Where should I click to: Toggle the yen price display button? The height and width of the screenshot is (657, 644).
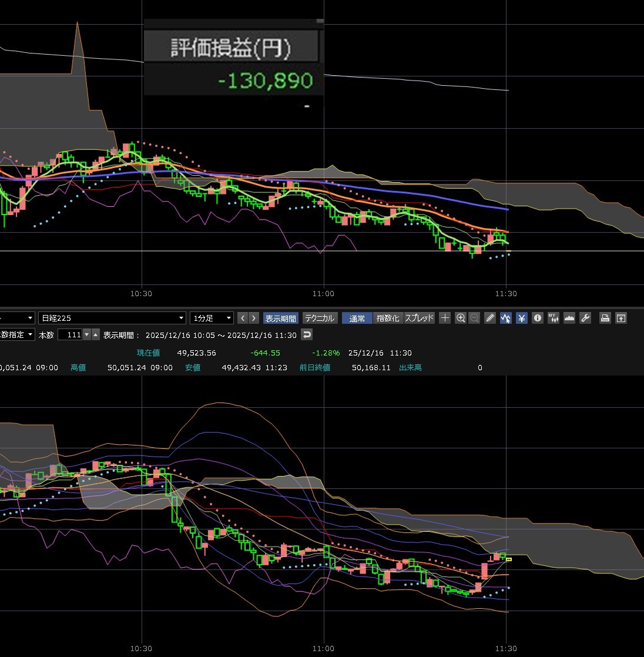pyautogui.click(x=521, y=318)
